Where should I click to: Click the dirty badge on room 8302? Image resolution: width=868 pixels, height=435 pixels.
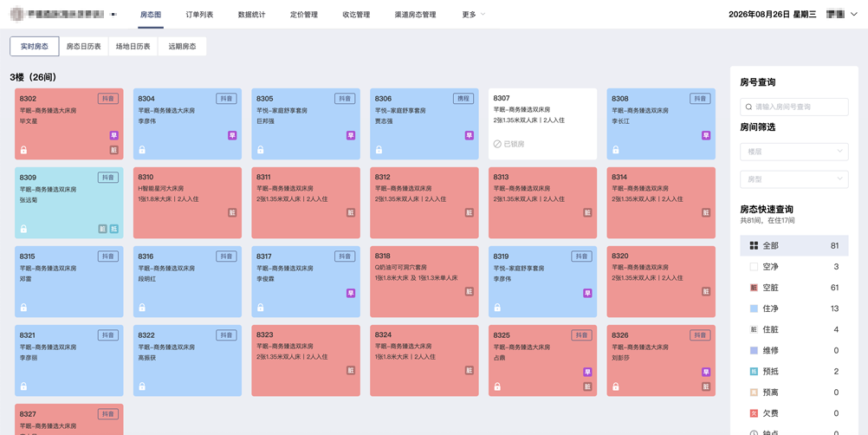coord(113,150)
